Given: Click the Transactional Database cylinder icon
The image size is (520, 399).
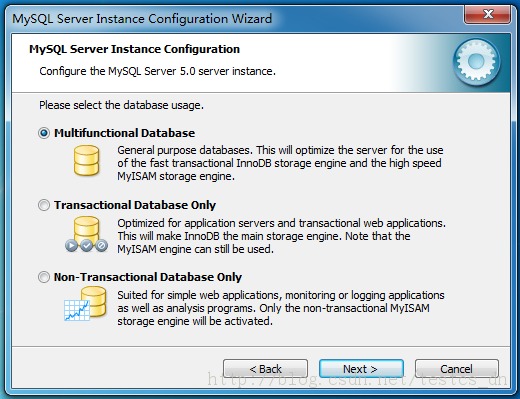Looking at the screenshot, I should coord(86,234).
